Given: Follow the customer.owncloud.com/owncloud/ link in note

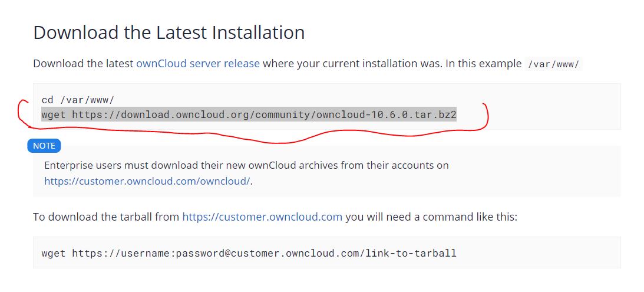Looking at the screenshot, I should [147, 181].
